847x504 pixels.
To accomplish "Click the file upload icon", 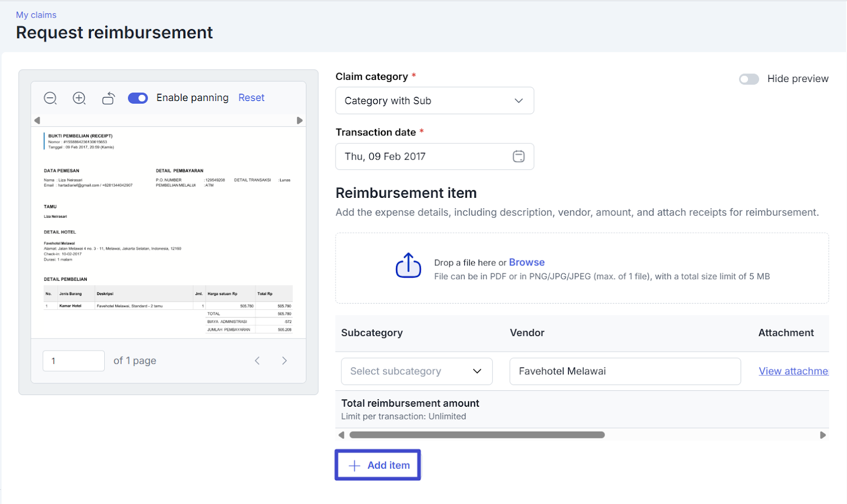I will [x=408, y=265].
